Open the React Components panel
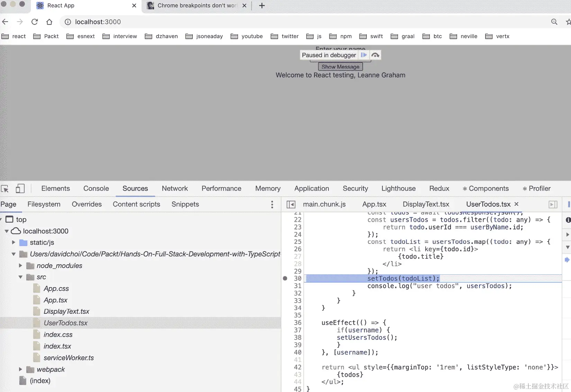 pyautogui.click(x=486, y=189)
